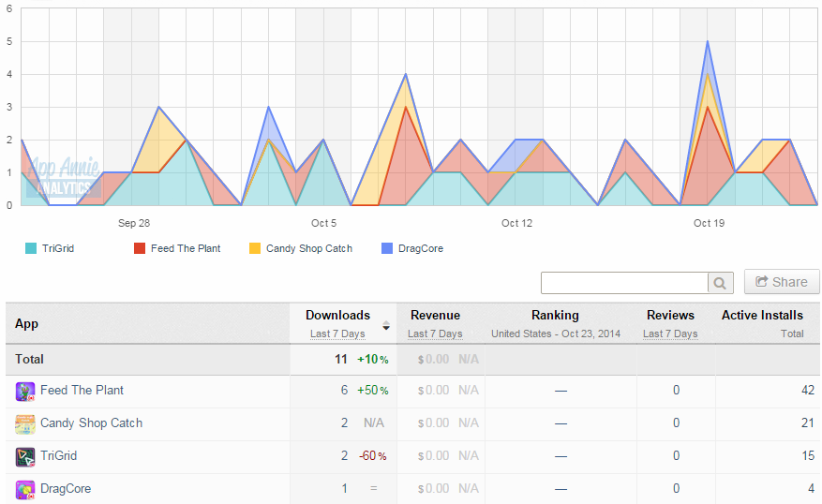Open TriGrid app name link
The image size is (822, 504).
(x=59, y=456)
